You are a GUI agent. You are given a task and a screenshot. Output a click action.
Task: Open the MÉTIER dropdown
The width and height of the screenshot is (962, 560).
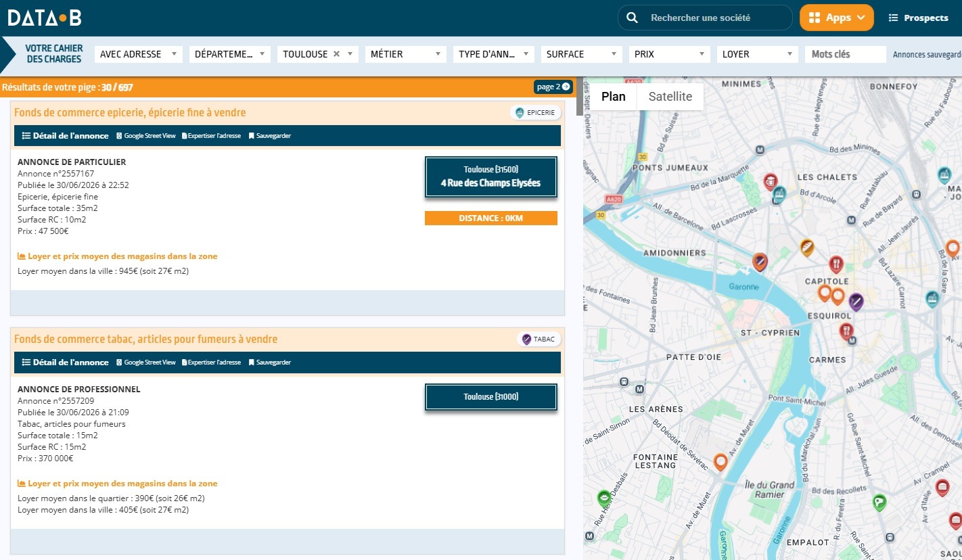pos(406,54)
